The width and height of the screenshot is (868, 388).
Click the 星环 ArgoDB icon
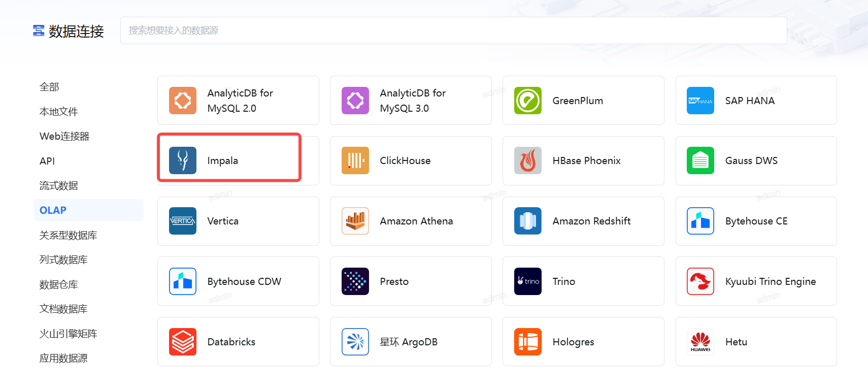tap(355, 342)
